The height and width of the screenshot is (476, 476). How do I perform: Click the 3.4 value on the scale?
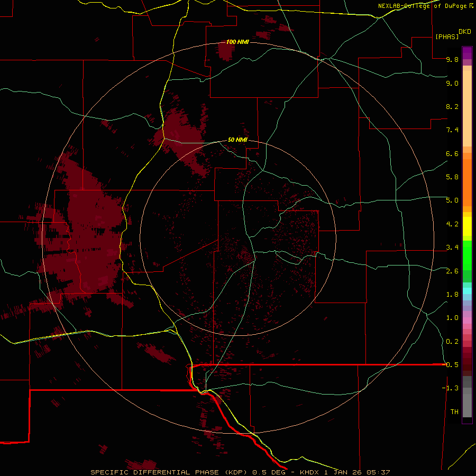pos(452,248)
